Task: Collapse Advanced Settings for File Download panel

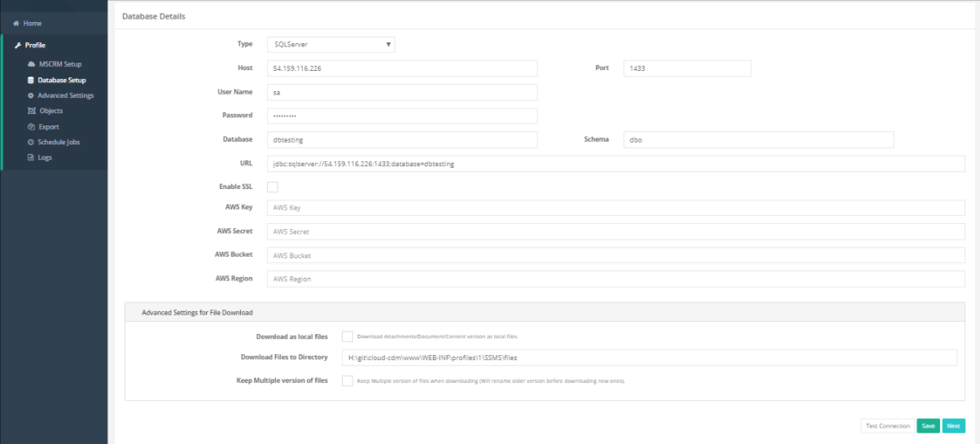Action: click(x=197, y=312)
